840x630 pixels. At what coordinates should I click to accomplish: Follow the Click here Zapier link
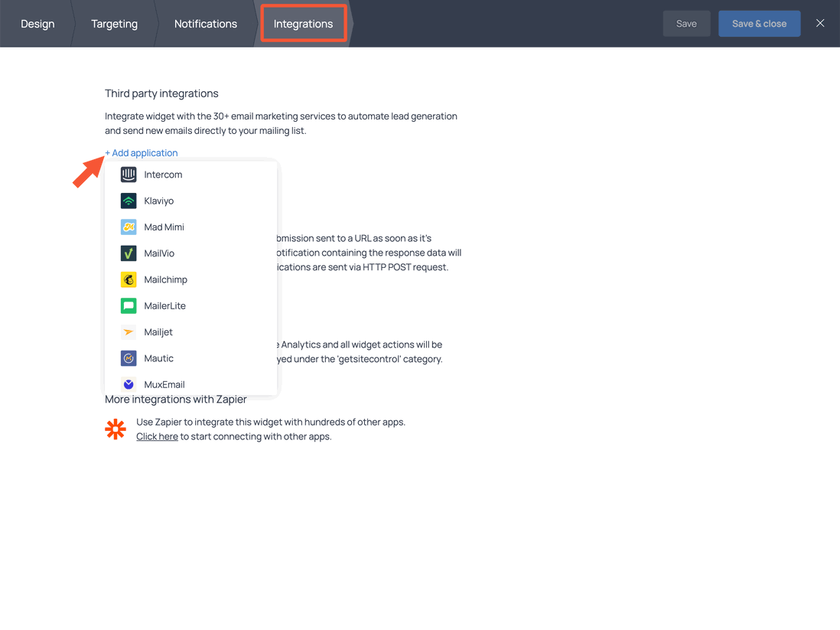click(157, 436)
